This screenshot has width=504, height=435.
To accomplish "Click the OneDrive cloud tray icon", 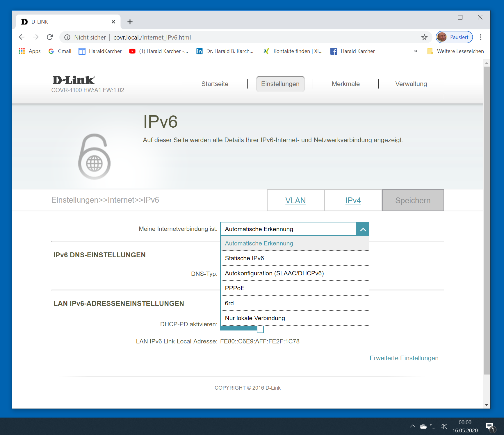I will point(423,426).
